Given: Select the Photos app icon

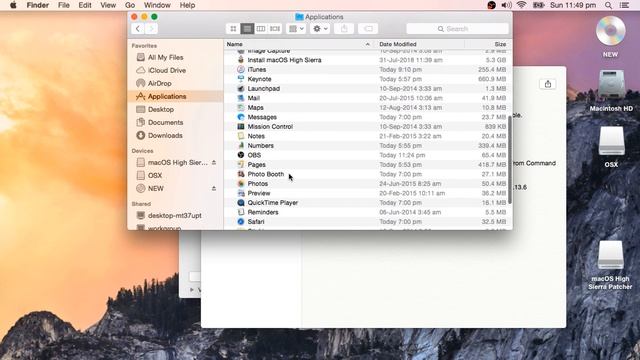Looking at the screenshot, I should tap(241, 184).
